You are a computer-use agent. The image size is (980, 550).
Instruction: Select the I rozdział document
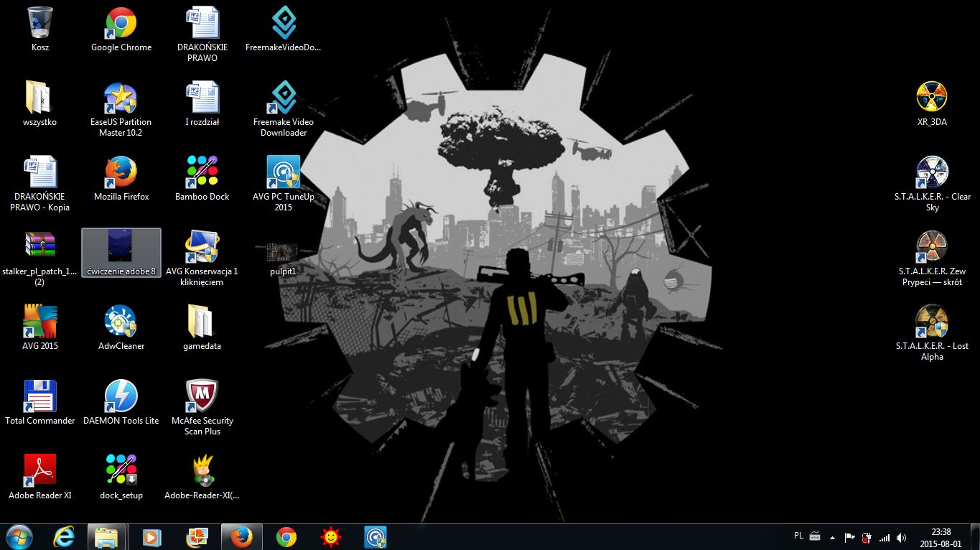pyautogui.click(x=202, y=105)
